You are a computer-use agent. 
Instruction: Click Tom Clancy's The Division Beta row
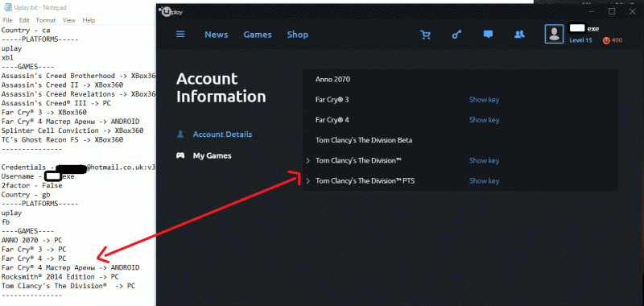460,140
